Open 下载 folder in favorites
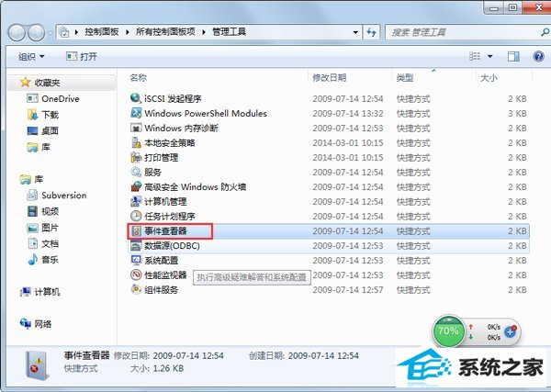Viewport: 551px width, 392px height. point(43,115)
